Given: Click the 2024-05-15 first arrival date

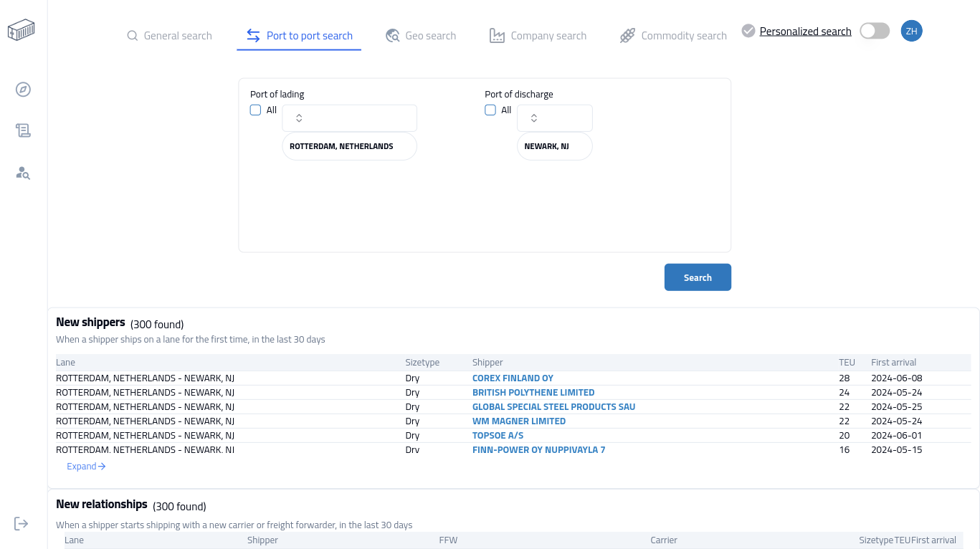Looking at the screenshot, I should click(x=897, y=450).
